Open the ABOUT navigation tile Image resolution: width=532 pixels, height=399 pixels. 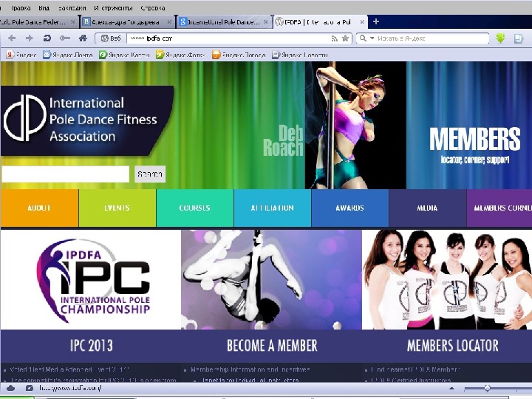click(39, 208)
